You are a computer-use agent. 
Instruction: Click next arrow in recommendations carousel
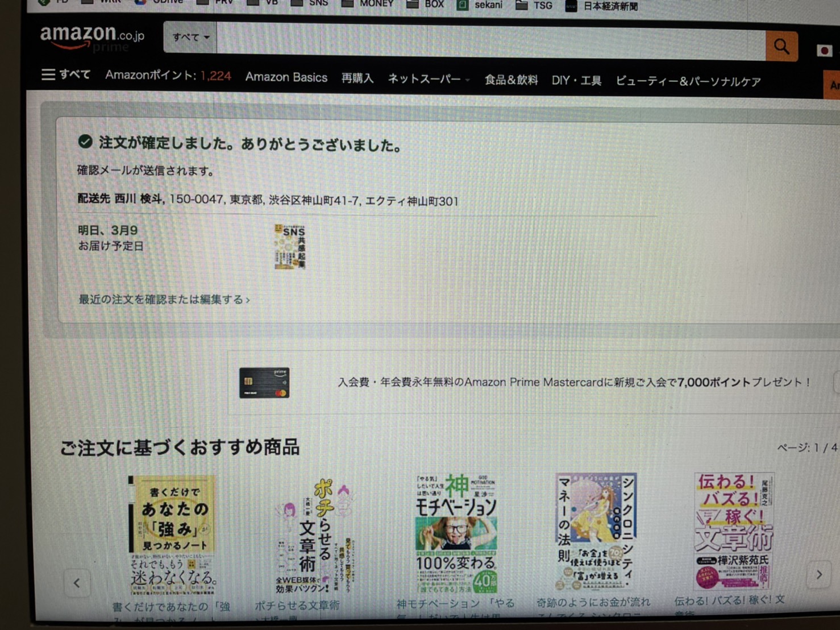(x=819, y=575)
